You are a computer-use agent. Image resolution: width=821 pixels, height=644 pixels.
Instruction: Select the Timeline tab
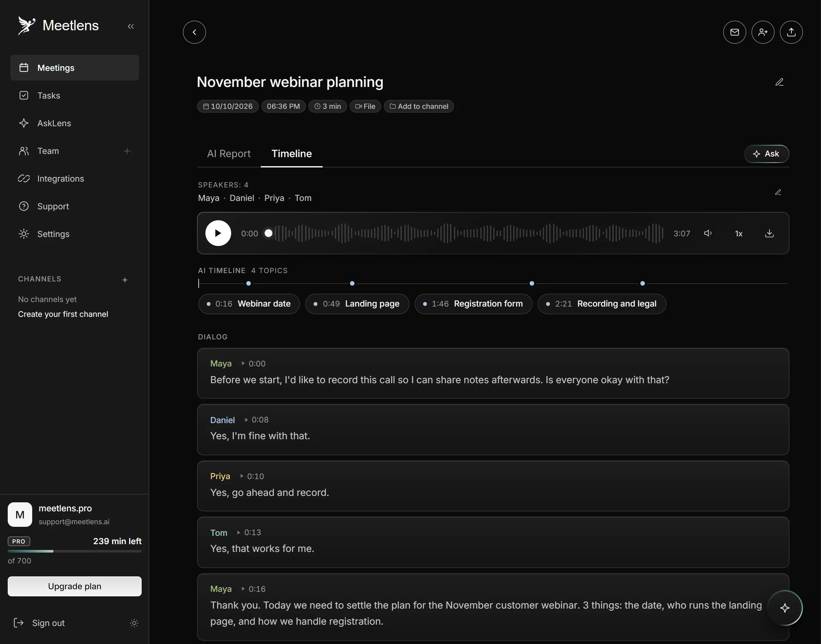coord(291,154)
